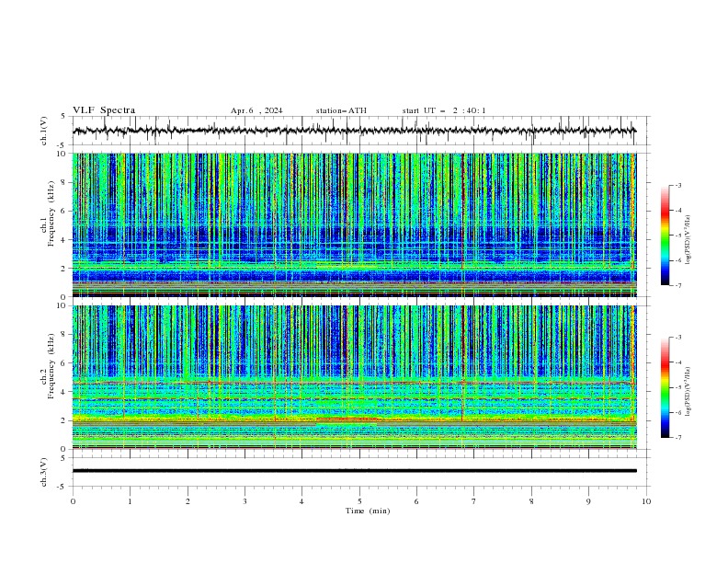Click the "Time (min)" axis label
Viewport: 728px width, 563px height.
click(x=368, y=511)
